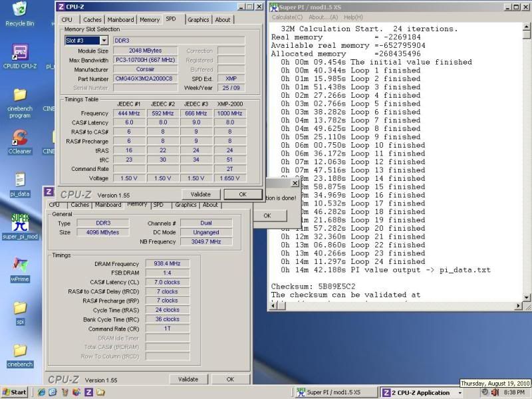Image resolution: width=532 pixels, height=399 pixels.
Task: Switch to Caches tab in front CPU-Z
Action: coord(92,20)
